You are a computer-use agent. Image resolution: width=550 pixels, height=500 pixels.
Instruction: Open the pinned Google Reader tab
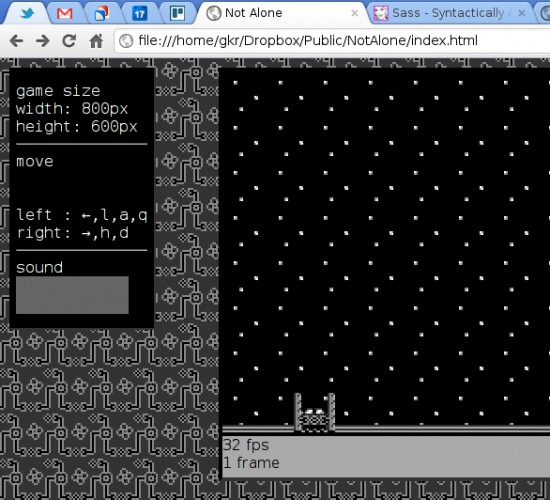point(102,13)
